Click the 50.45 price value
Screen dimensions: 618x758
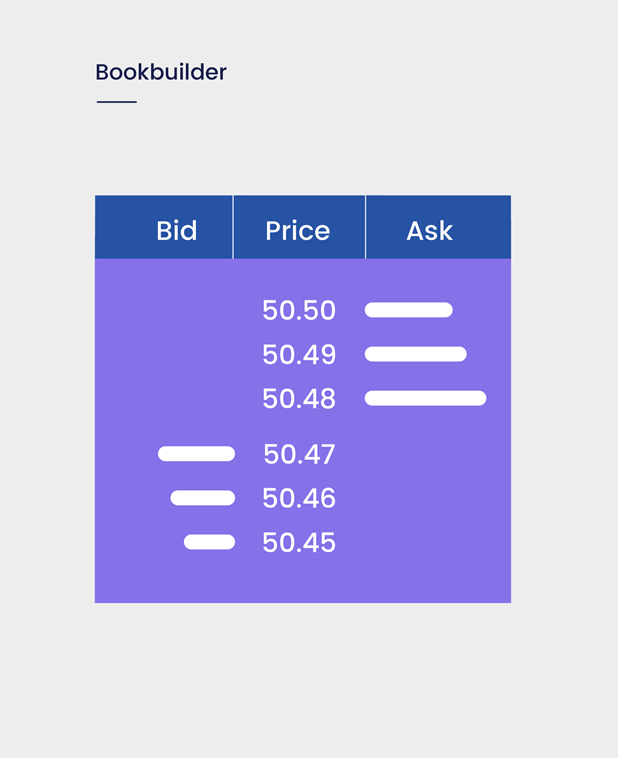pyautogui.click(x=299, y=542)
